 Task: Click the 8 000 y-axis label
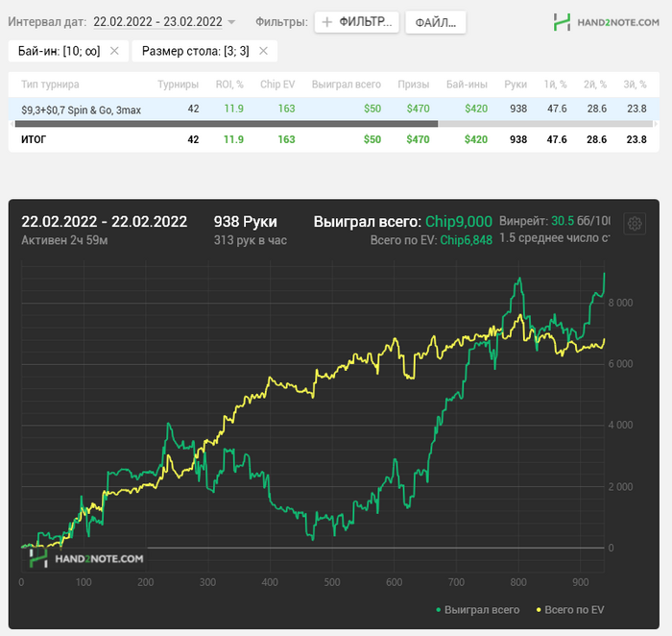point(620,303)
